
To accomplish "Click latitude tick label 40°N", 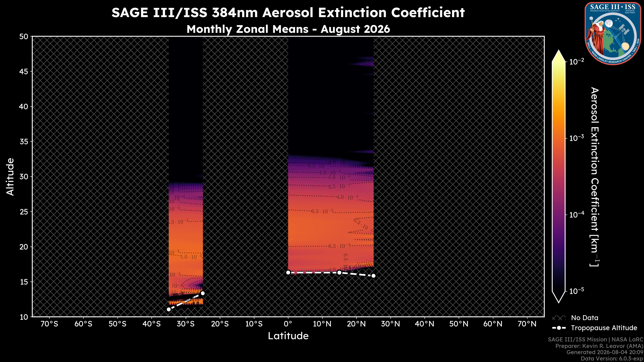I will (424, 324).
